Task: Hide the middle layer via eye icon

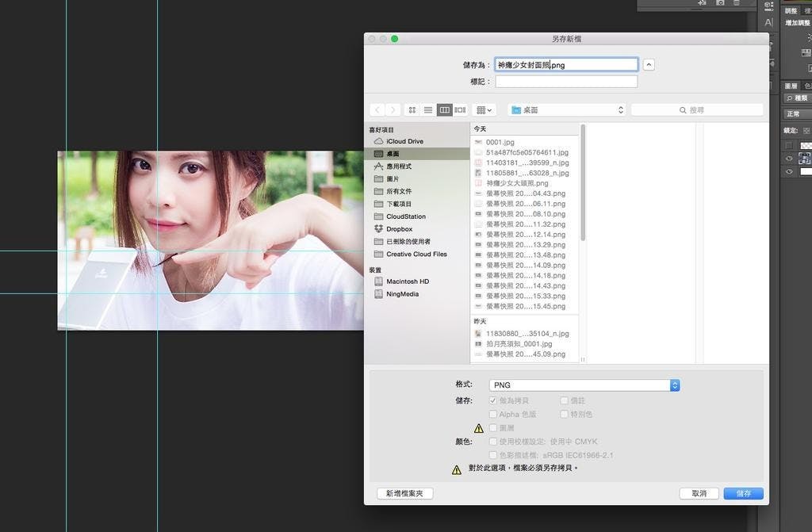Action: (789, 159)
